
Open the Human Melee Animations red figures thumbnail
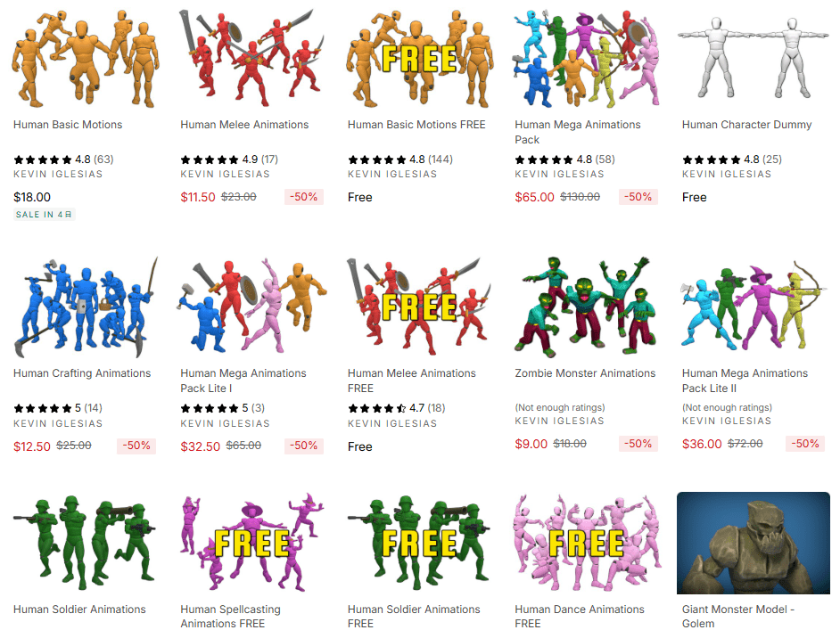click(x=251, y=58)
